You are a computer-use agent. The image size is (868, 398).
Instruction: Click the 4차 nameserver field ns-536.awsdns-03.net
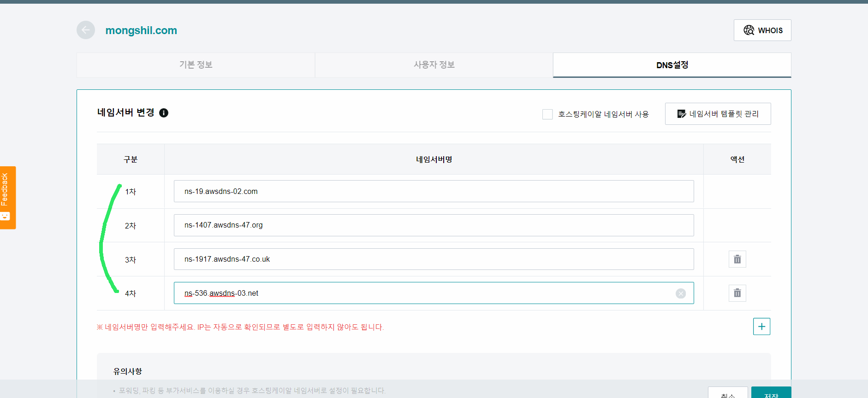(x=434, y=293)
